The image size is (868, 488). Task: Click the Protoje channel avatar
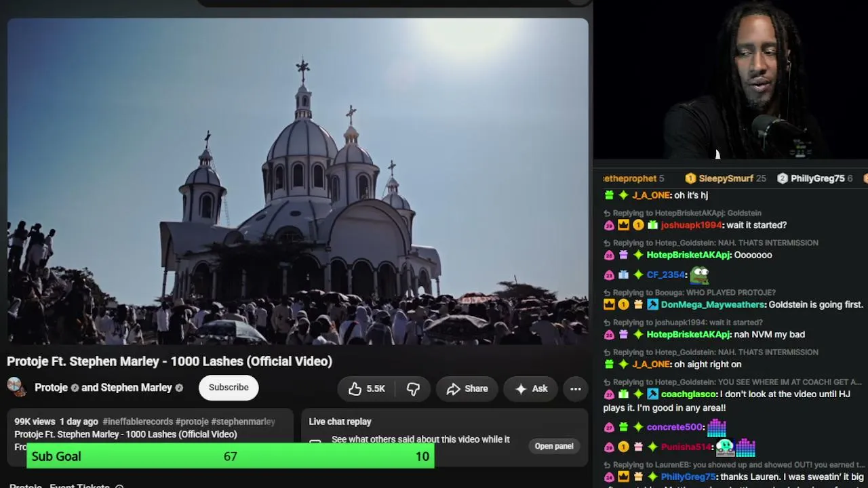16,387
